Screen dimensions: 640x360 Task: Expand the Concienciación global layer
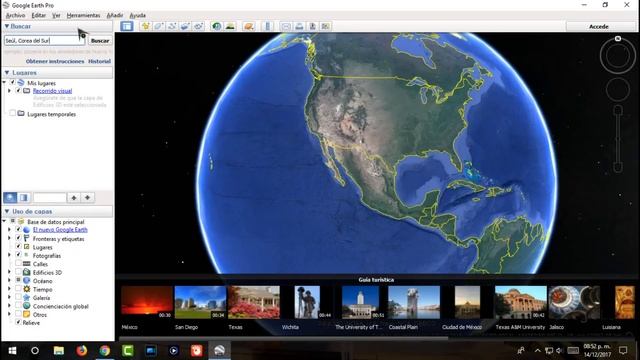coord(9,306)
